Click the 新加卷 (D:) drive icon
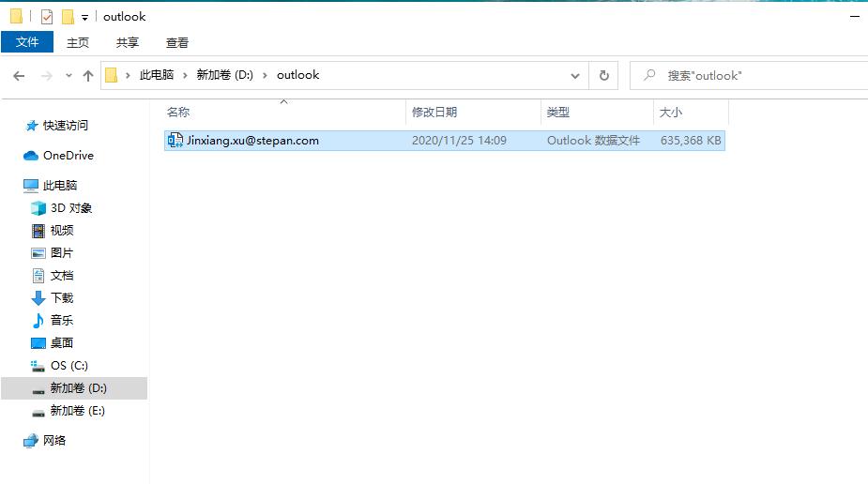The width and height of the screenshot is (868, 484). tap(38, 391)
